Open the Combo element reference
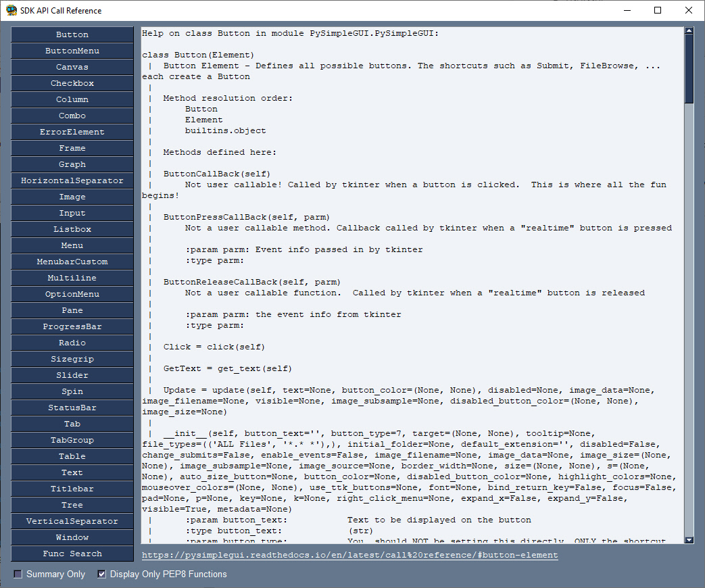 coord(72,116)
